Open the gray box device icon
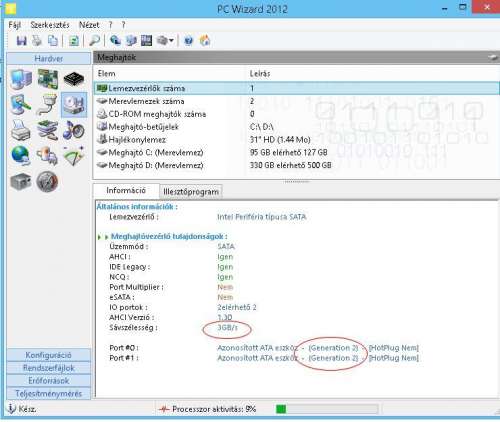The height and width of the screenshot is (422, 500). point(21,182)
